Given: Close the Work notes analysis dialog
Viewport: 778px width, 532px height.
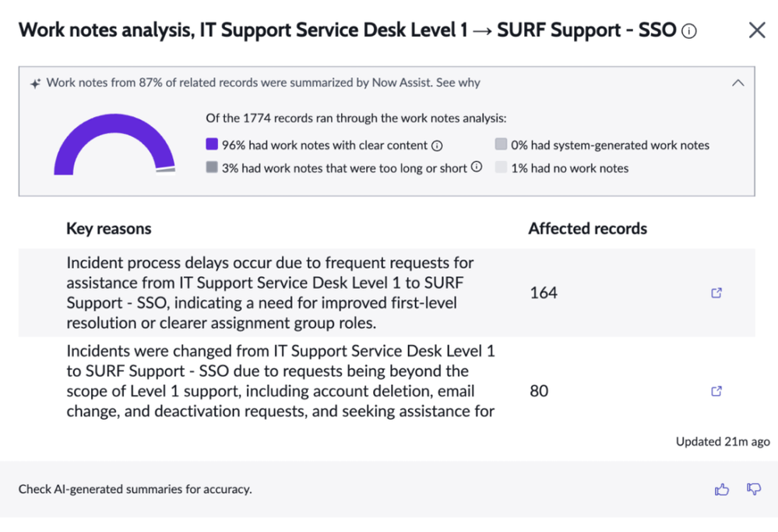Looking at the screenshot, I should point(756,30).
